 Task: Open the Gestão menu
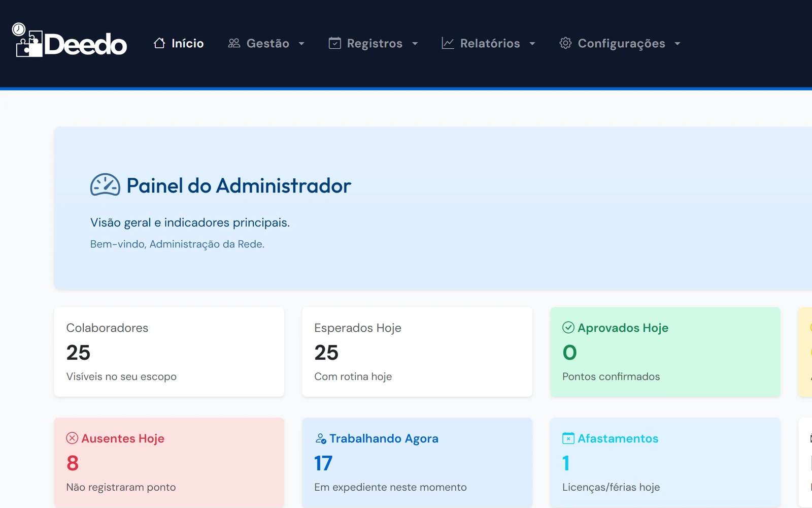266,43
